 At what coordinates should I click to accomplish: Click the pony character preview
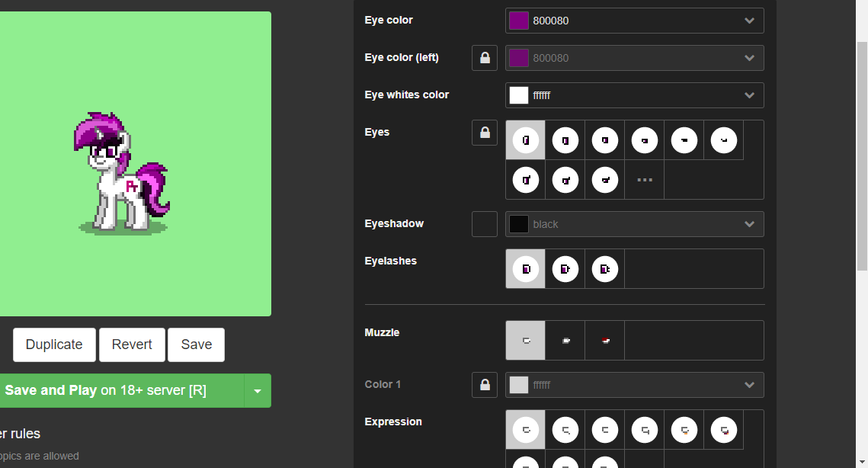(122, 173)
